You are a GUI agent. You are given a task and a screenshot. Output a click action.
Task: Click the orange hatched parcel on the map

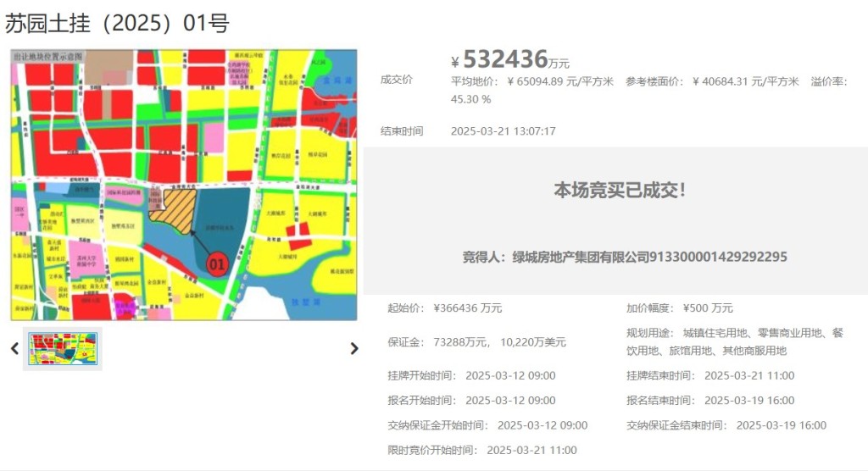[x=173, y=208]
